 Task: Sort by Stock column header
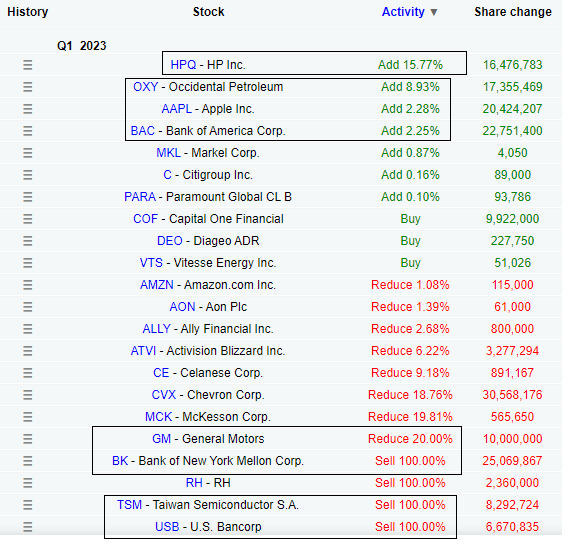208,12
